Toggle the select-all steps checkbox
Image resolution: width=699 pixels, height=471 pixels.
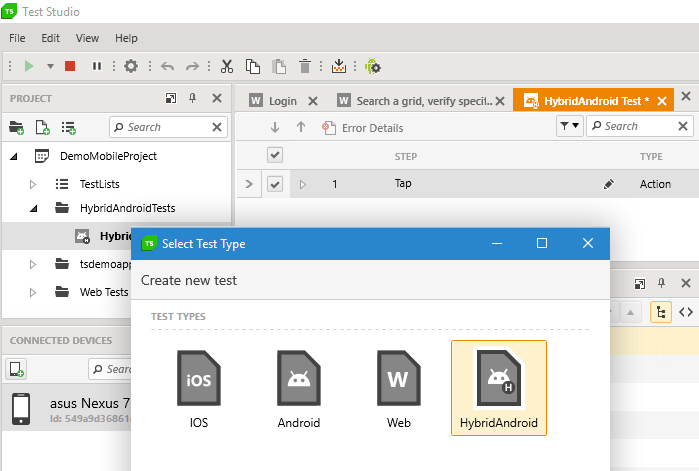[x=275, y=156]
